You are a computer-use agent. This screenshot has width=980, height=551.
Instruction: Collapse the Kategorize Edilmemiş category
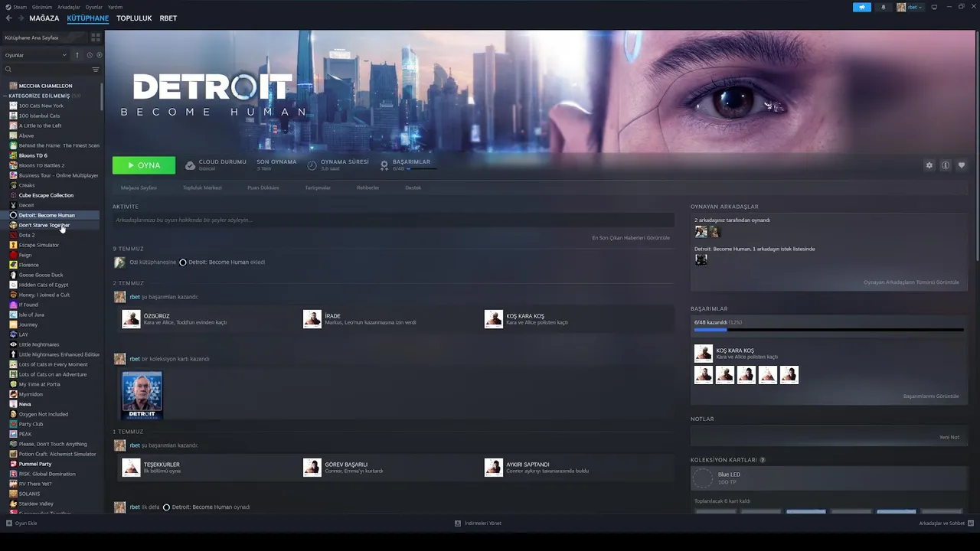coord(5,96)
